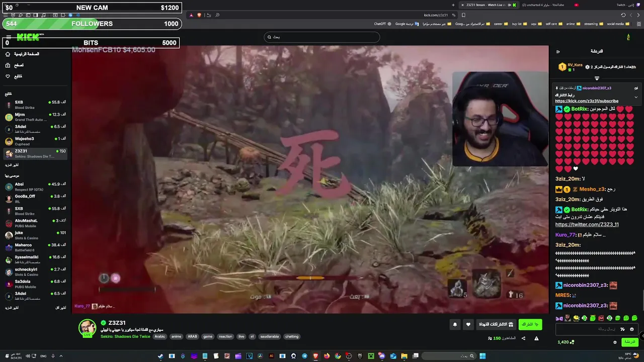
Task: Open the Following sidebar item
Action: [x=14, y=76]
